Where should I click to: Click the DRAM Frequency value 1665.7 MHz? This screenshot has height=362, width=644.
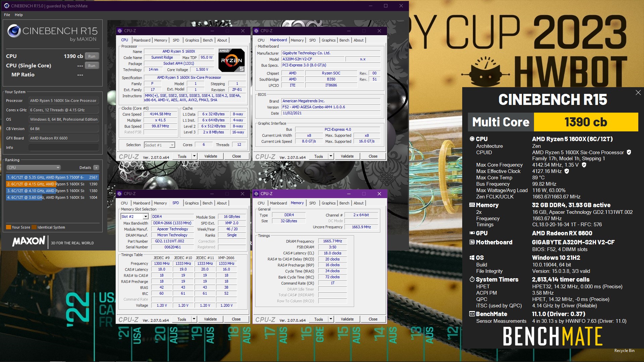click(332, 241)
